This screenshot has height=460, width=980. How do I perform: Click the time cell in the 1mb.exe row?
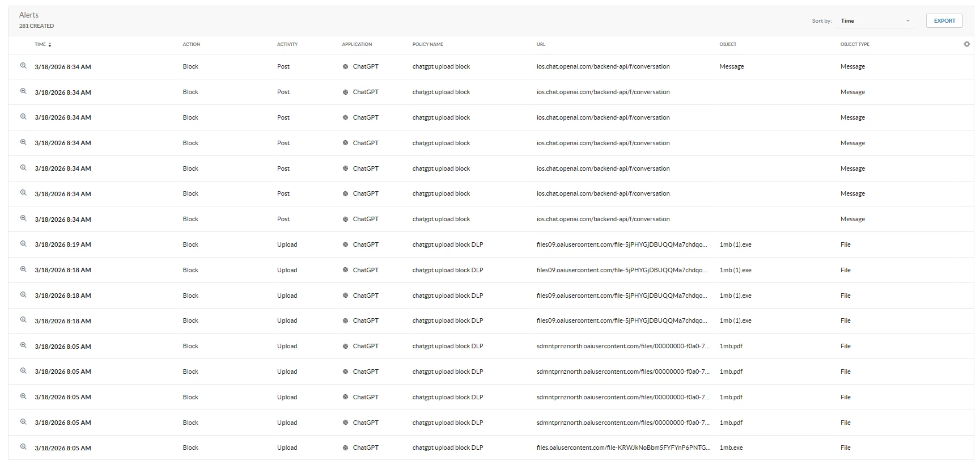coord(63,448)
